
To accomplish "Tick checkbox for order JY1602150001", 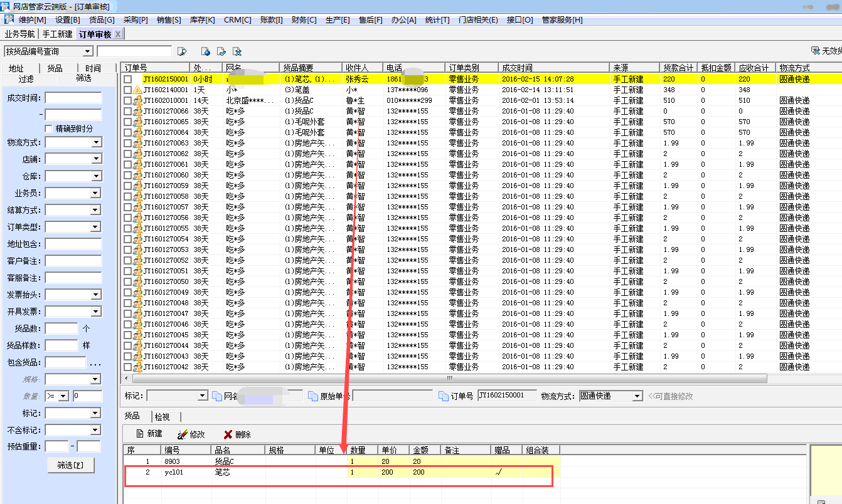I will pyautogui.click(x=128, y=80).
